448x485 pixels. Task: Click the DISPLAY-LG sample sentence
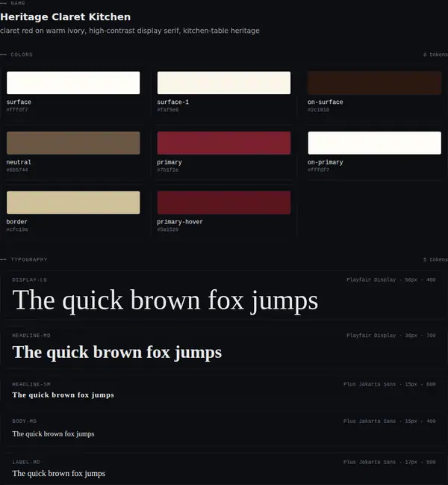[165, 300]
